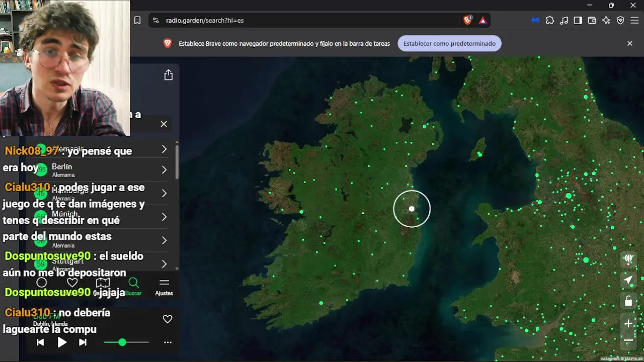The height and width of the screenshot is (362, 644).
Task: Open the blue Malwarebytes extension icon
Action: coord(535,20)
